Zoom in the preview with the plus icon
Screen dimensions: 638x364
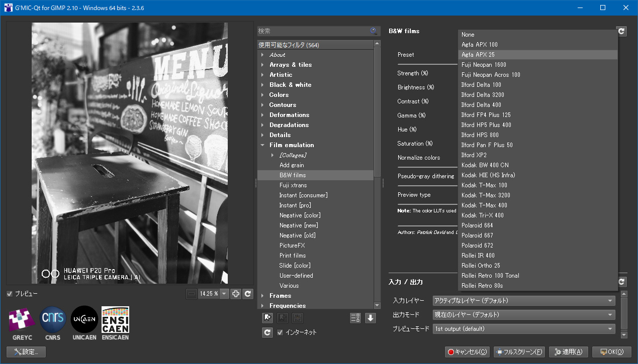pyautogui.click(x=236, y=294)
